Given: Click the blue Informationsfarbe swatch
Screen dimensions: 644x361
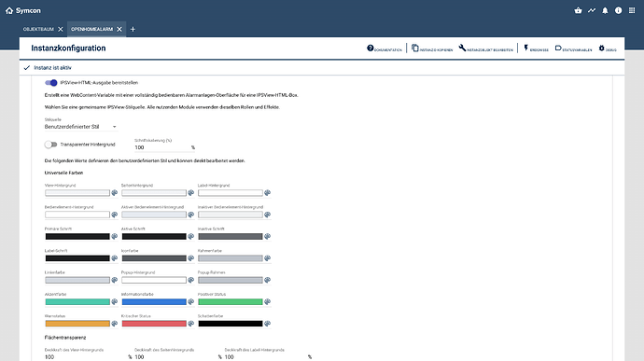Looking at the screenshot, I should (x=154, y=302).
